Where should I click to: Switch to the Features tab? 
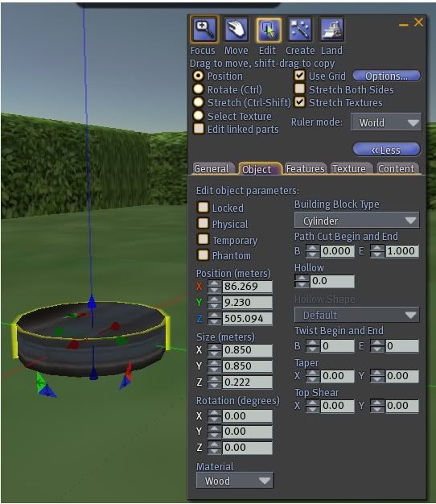pyautogui.click(x=306, y=168)
